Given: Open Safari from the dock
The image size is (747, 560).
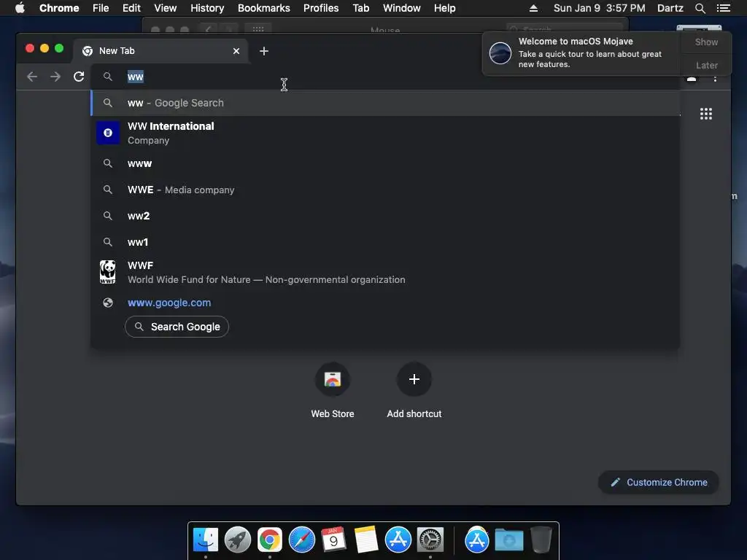Looking at the screenshot, I should [x=302, y=540].
